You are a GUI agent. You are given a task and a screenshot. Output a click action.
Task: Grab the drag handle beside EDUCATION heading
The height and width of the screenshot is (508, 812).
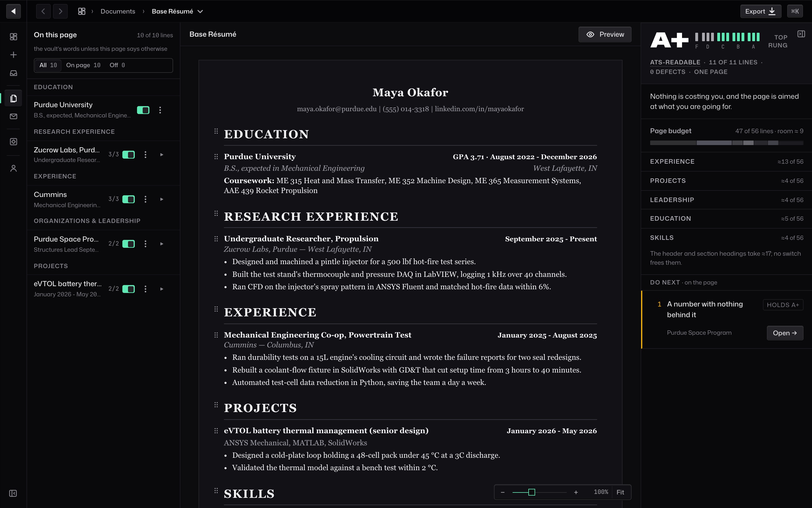tap(216, 131)
